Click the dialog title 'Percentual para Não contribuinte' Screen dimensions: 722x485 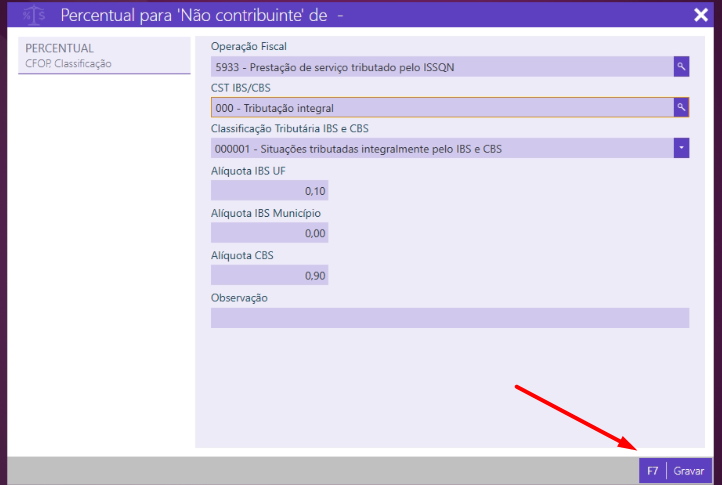pos(200,15)
